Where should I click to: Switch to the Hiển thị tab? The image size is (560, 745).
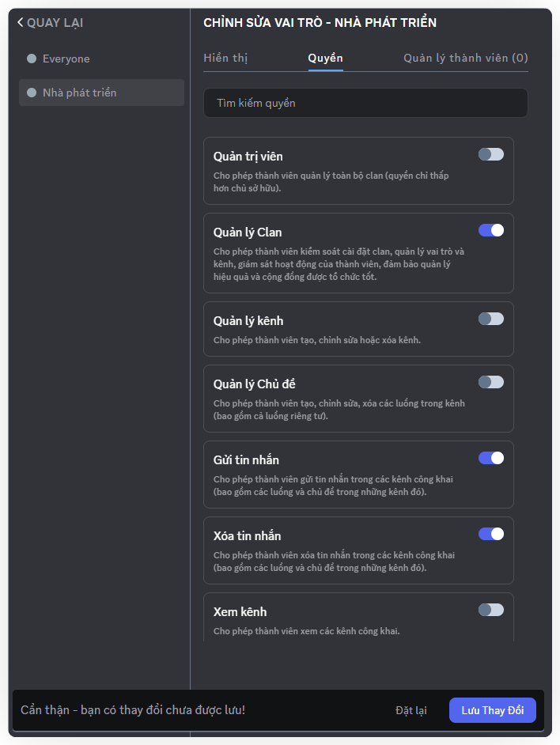225,58
